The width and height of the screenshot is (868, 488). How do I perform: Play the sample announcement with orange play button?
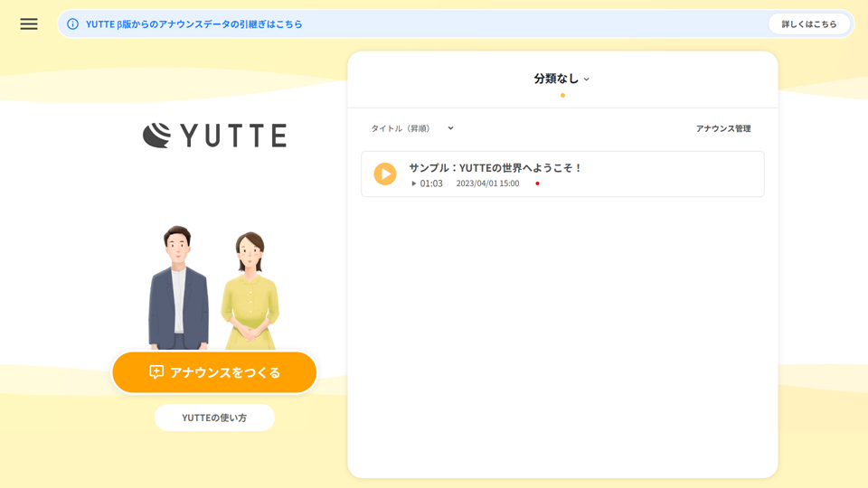coord(385,174)
